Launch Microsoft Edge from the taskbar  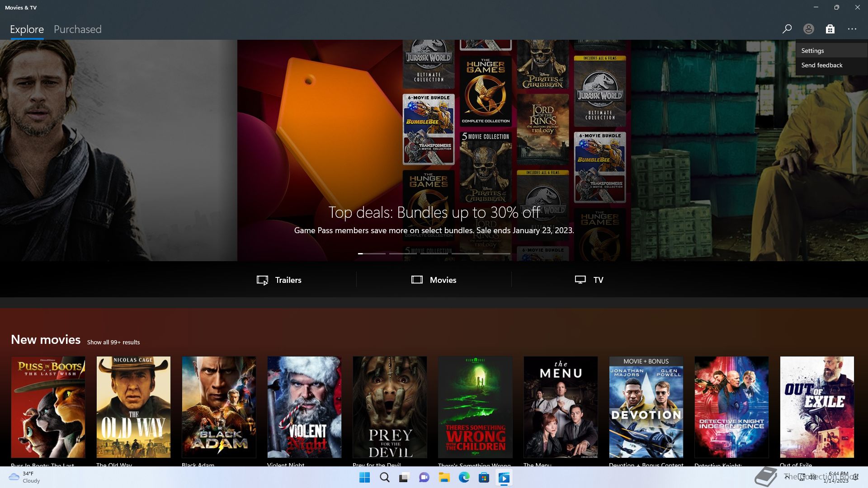pyautogui.click(x=464, y=478)
